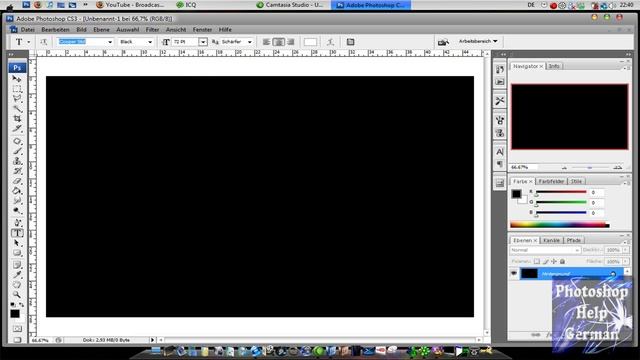640x360 pixels.
Task: Enable lock position in Ebenen panel
Action: coord(554,261)
